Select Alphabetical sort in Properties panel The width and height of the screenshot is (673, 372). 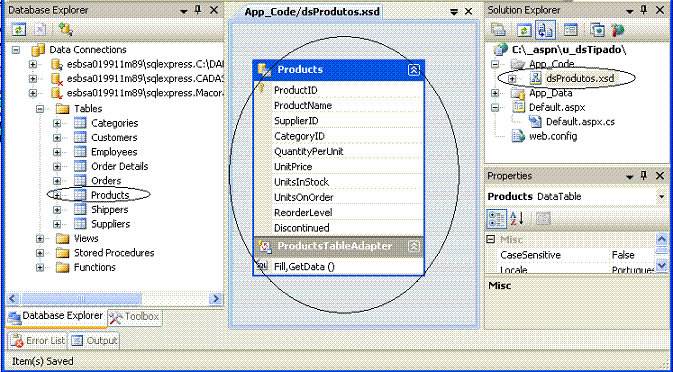point(517,219)
